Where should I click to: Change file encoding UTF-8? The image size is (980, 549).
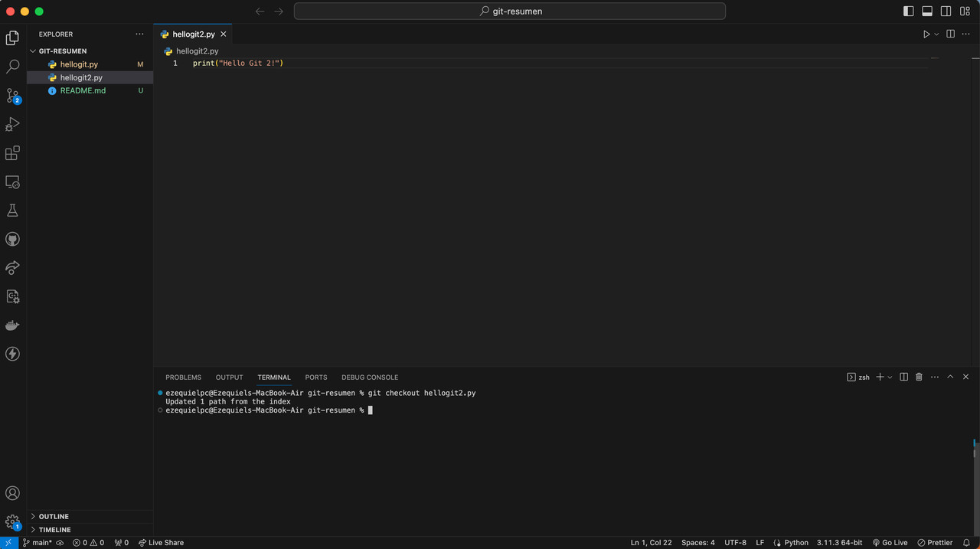tap(735, 543)
